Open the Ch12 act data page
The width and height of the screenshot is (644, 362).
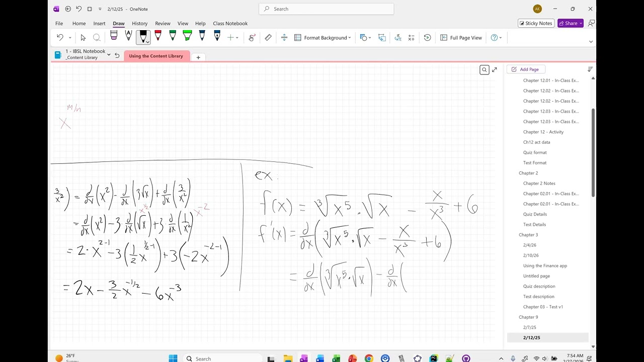tap(536, 142)
